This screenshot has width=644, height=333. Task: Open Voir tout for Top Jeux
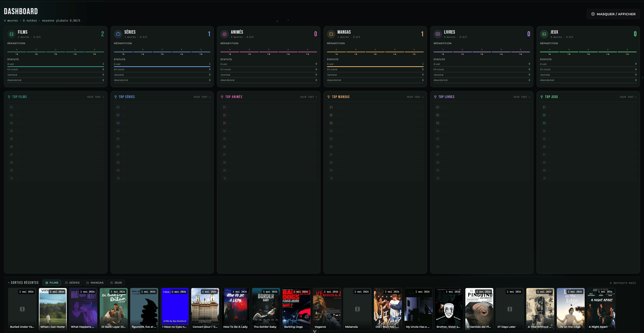pos(628,97)
